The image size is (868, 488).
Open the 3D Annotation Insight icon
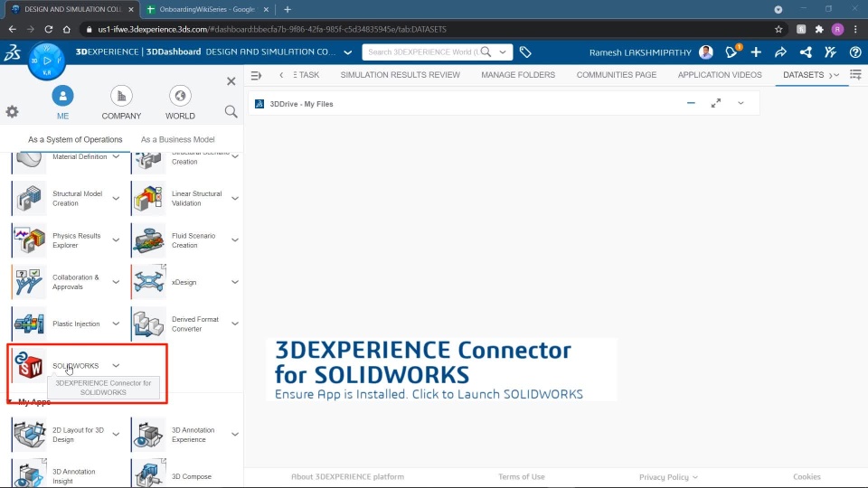tap(29, 474)
